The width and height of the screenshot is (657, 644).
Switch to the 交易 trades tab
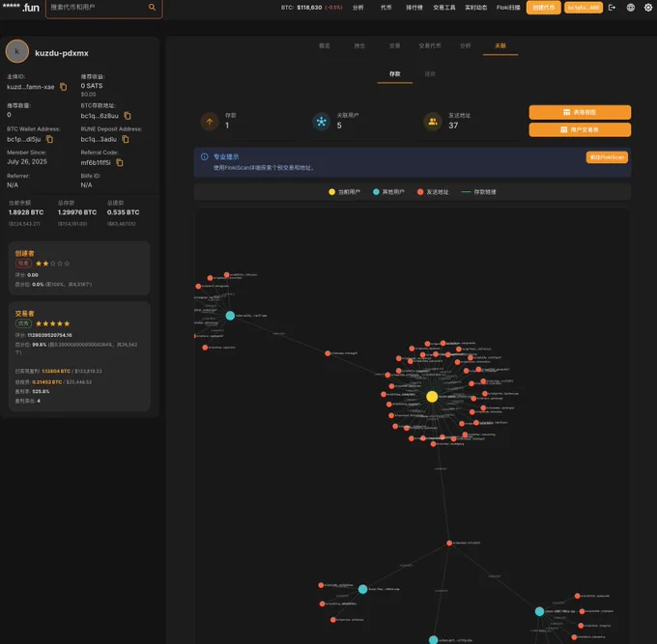395,45
